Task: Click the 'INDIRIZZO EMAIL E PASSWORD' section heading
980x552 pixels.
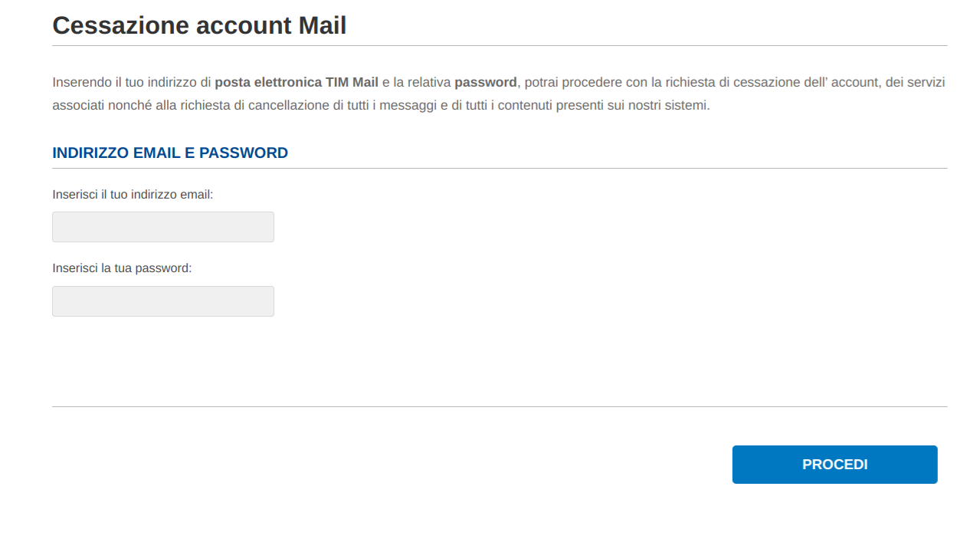Action: point(170,153)
